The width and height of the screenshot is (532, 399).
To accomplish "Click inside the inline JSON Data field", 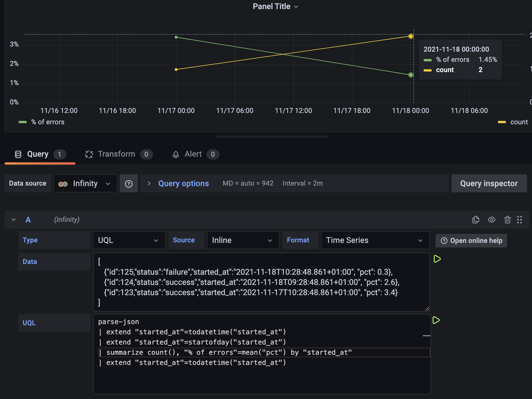I will pyautogui.click(x=261, y=282).
